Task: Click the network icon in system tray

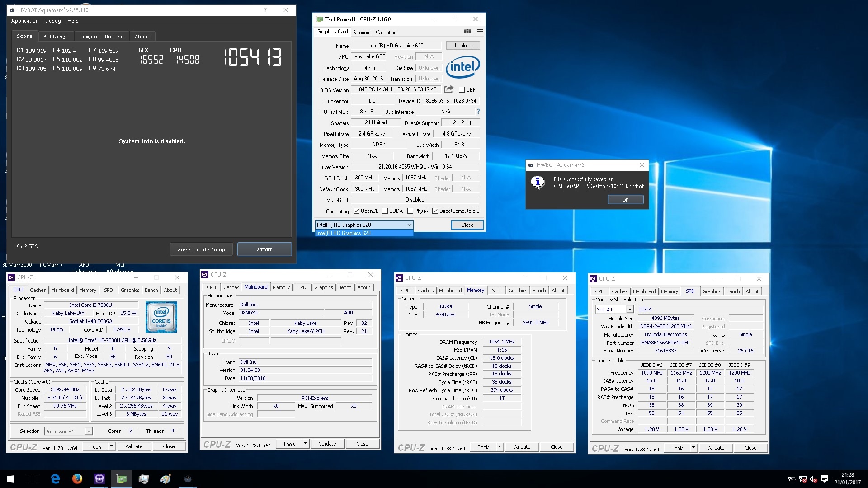Action: click(803, 479)
